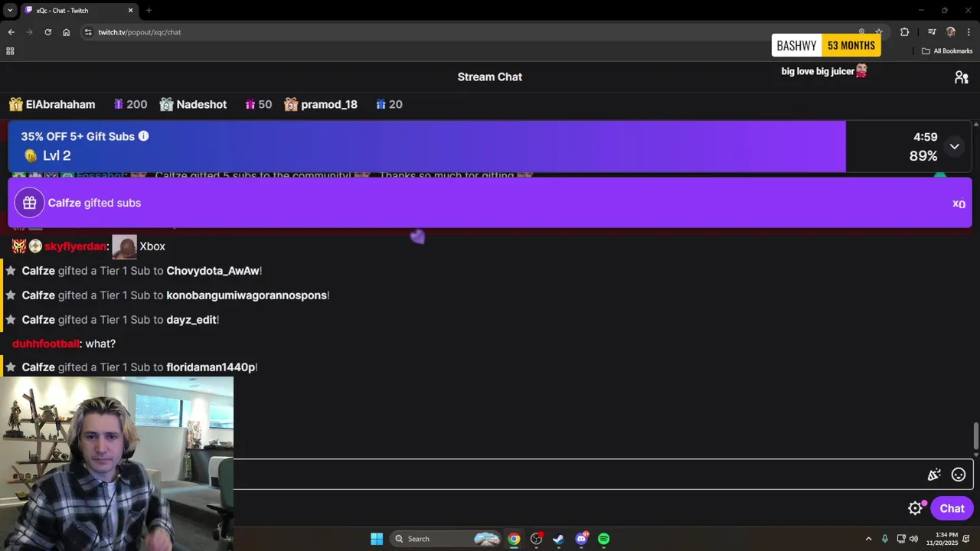The height and width of the screenshot is (551, 980).
Task: Click the microphone tray icon
Action: pos(885,539)
